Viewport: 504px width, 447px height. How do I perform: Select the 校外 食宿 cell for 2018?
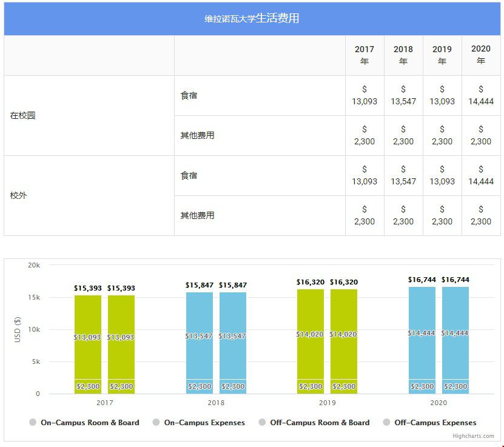click(403, 176)
